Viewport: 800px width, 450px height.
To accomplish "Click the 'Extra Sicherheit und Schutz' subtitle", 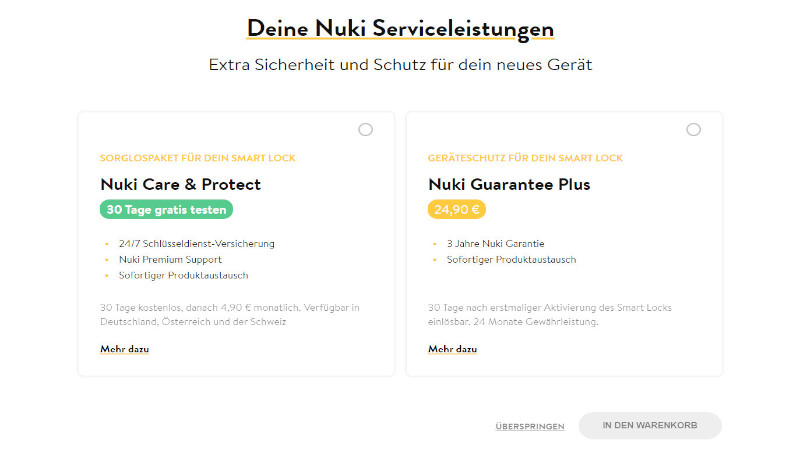I will 400,65.
